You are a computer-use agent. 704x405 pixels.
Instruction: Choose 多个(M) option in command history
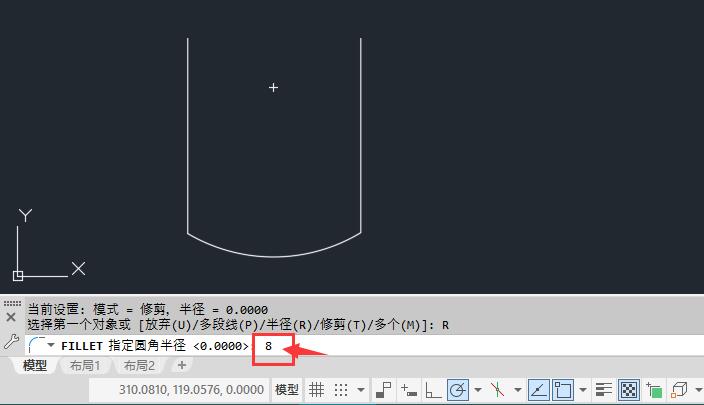pos(397,325)
